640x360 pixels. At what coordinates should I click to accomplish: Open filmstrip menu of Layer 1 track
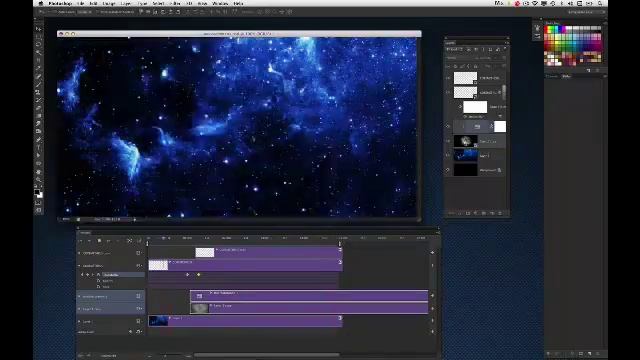pos(139,322)
